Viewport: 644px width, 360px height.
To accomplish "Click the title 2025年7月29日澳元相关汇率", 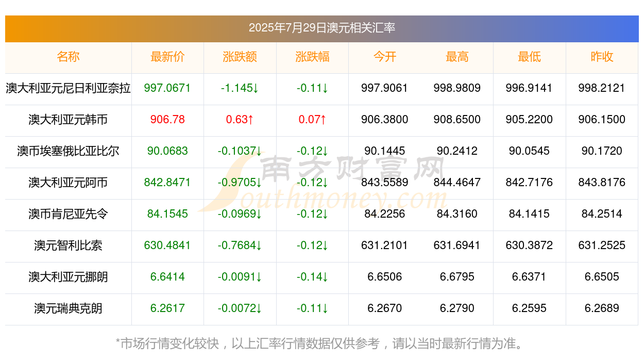I will (x=322, y=28).
